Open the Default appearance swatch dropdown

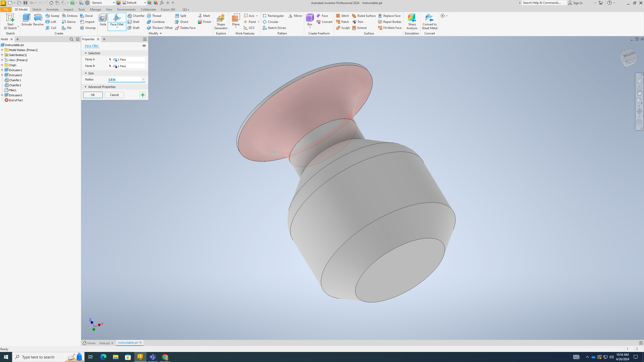click(145, 3)
